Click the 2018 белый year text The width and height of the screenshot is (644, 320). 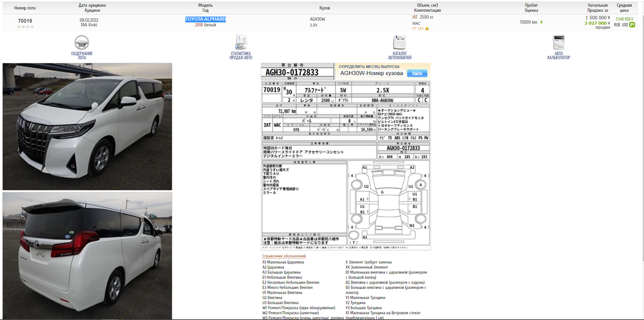tap(206, 25)
